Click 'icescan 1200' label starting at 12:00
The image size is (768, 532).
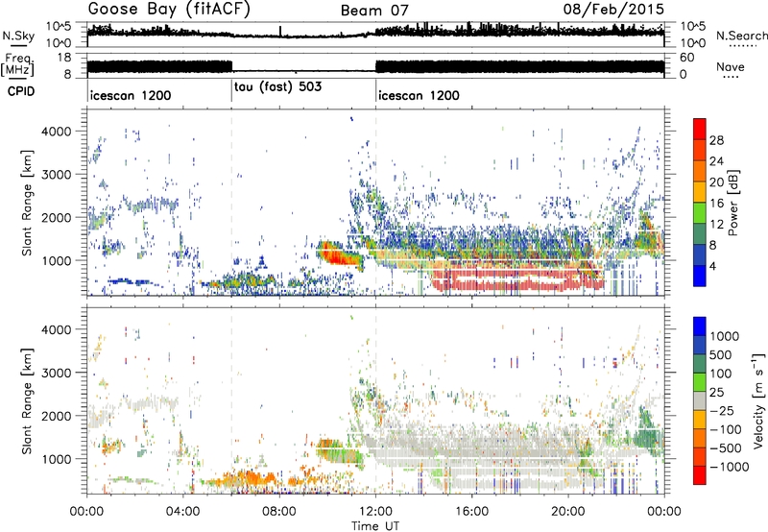pos(419,95)
